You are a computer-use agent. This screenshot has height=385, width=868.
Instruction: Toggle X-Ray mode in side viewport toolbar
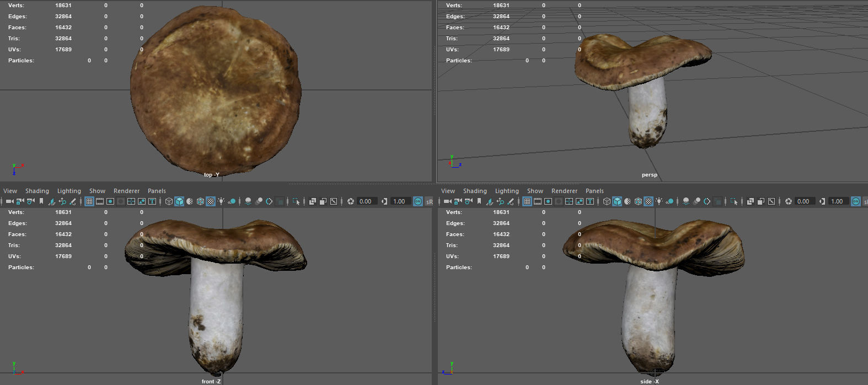[x=750, y=201]
